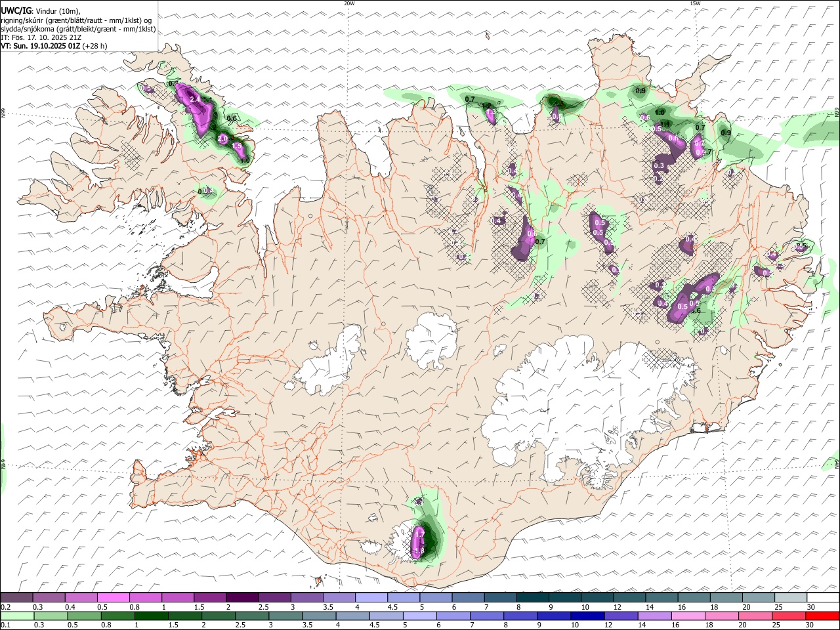This screenshot has height=630, width=840.
Task: Click the 'rigning/skúrir' legend description line
Action: [76, 20]
